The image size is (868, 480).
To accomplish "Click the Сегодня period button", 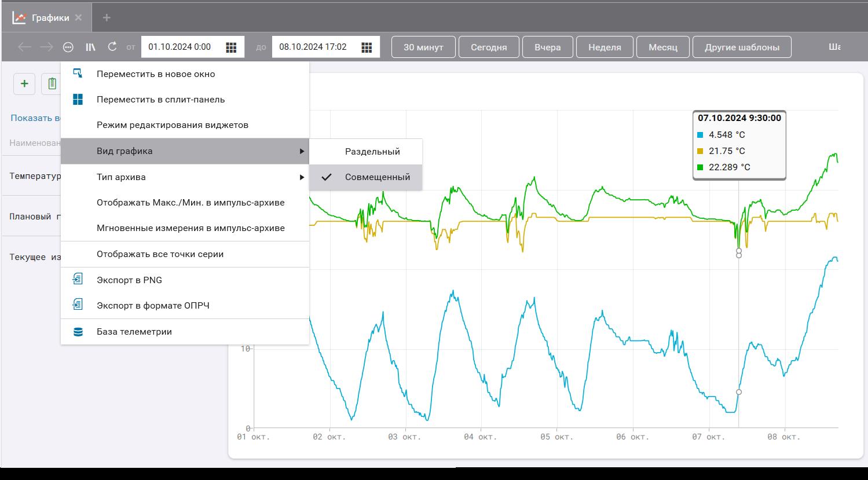I will (x=488, y=47).
